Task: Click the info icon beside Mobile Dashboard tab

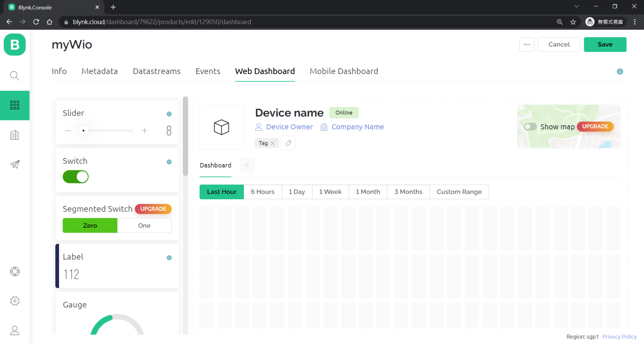Action: [x=620, y=72]
